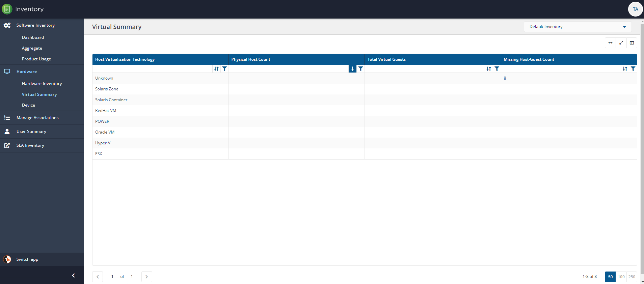The width and height of the screenshot is (644, 284).
Task: Filter the Host Virtualization Technology column
Action: pyautogui.click(x=224, y=69)
